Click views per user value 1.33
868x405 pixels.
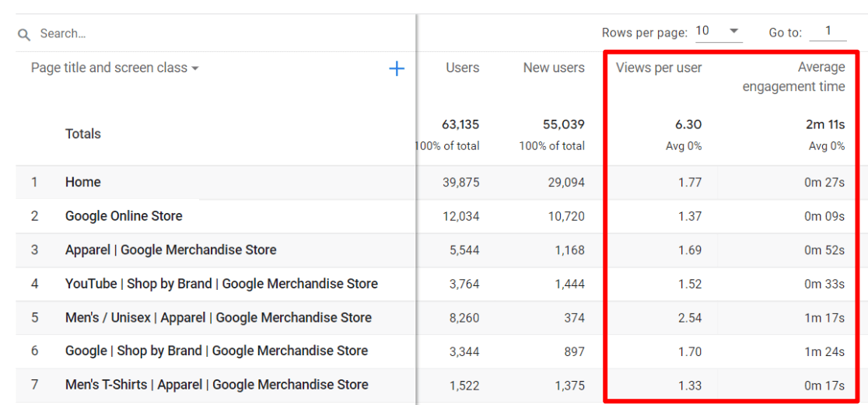(x=691, y=385)
